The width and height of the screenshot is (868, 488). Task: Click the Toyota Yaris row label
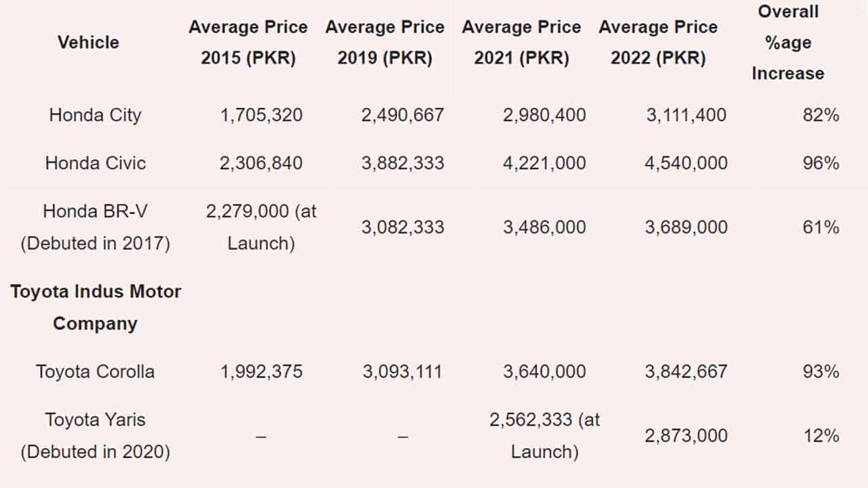(x=95, y=436)
